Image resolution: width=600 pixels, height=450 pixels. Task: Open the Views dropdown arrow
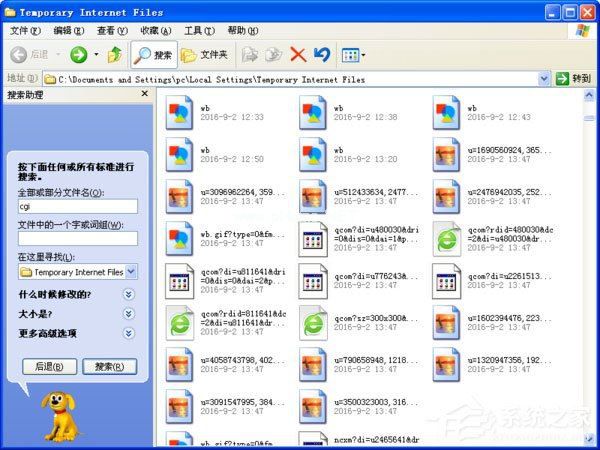pyautogui.click(x=363, y=55)
